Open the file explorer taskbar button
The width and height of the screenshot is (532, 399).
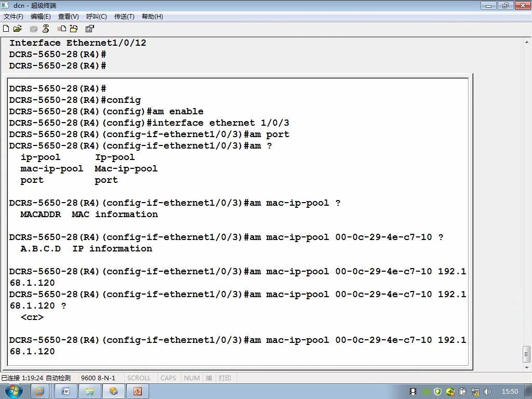tap(89, 391)
